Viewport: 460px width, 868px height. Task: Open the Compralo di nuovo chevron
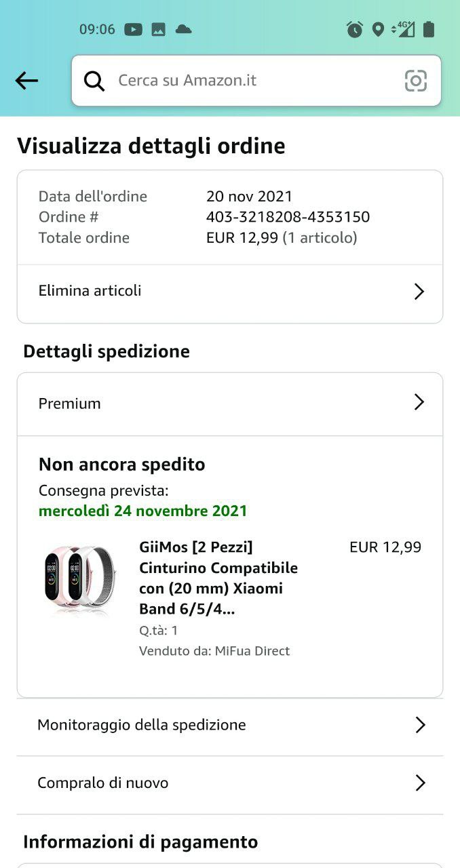coord(420,783)
